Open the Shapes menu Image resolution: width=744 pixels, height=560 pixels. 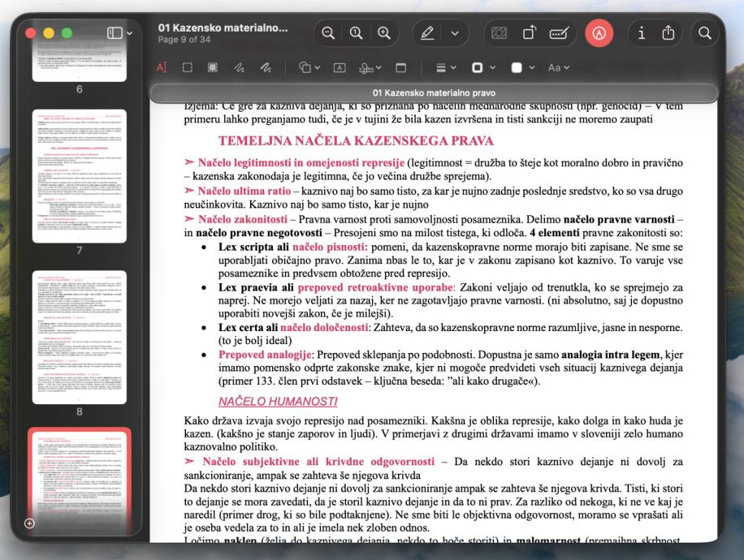point(309,68)
